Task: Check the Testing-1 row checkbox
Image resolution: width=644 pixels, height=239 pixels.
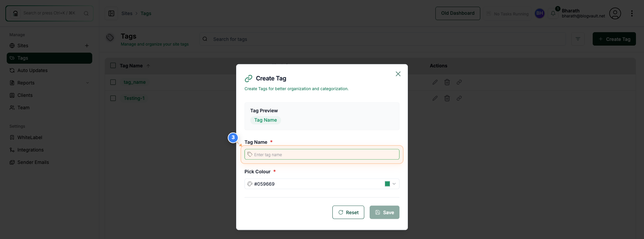Action: point(113,98)
